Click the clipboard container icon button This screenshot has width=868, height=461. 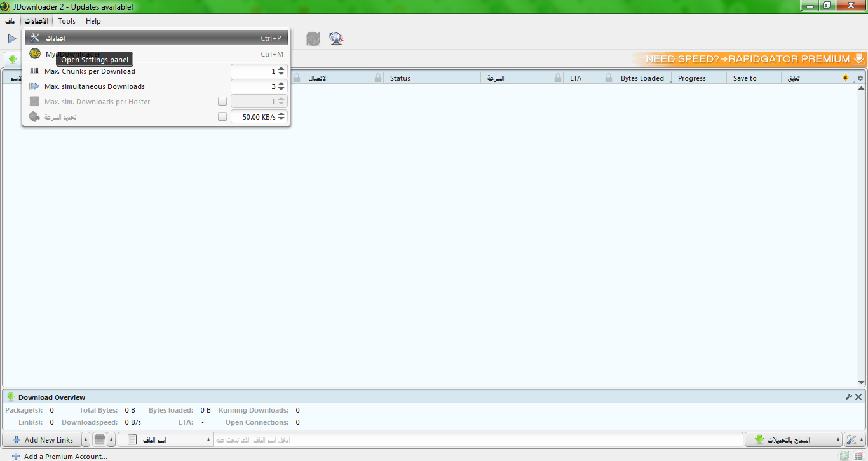pos(99,440)
